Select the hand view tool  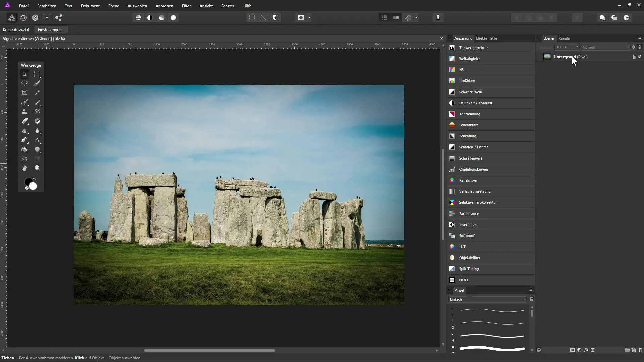24,168
